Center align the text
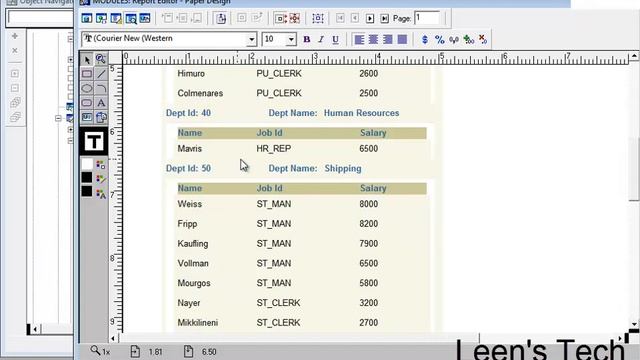The height and width of the screenshot is (360, 640). [373, 40]
